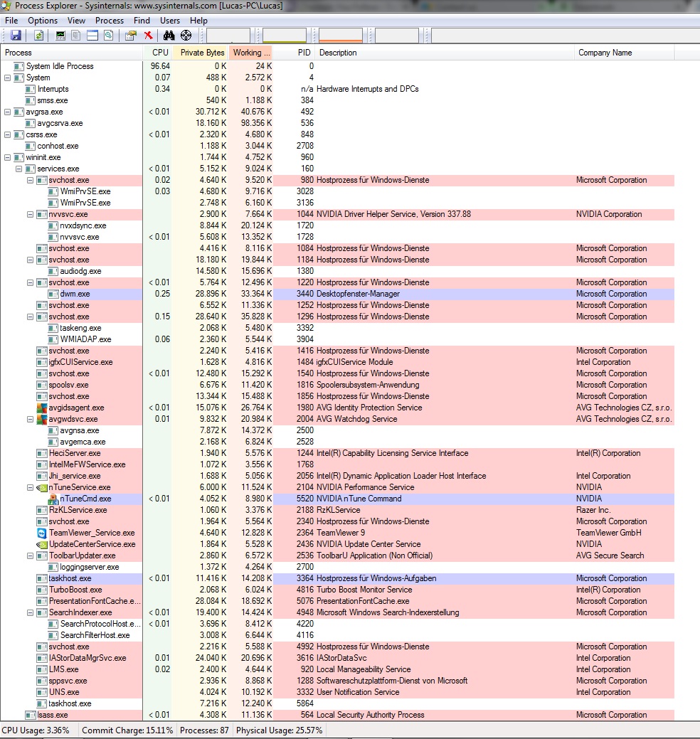Collapse the avgwdsvc.exe tree node
Viewport: 700px width, 739px height.
click(30, 419)
